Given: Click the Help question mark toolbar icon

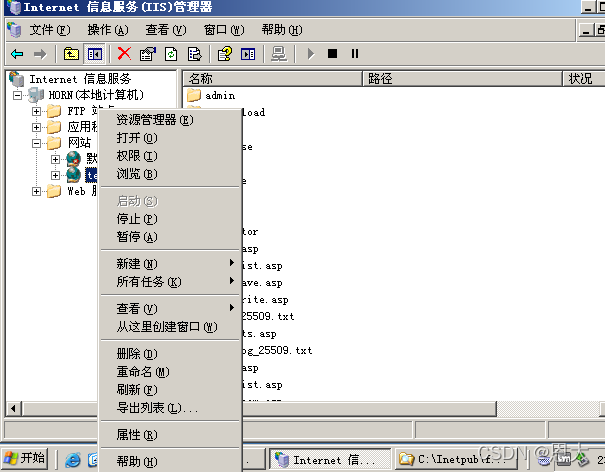Looking at the screenshot, I should click(x=225, y=54).
